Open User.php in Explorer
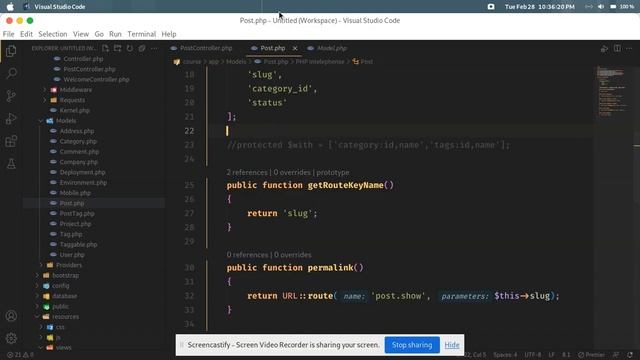The width and height of the screenshot is (640, 360). point(72,255)
